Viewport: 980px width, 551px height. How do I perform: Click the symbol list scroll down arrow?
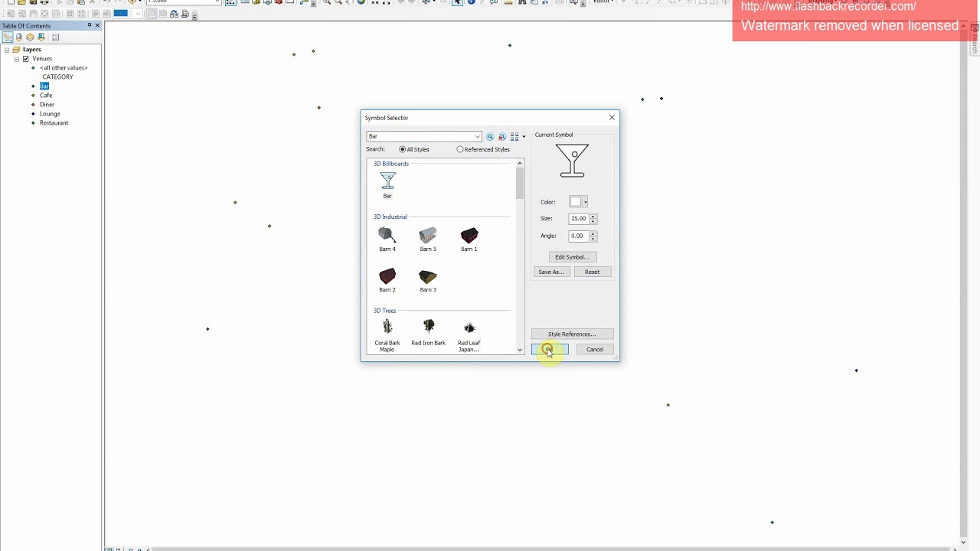tap(520, 350)
